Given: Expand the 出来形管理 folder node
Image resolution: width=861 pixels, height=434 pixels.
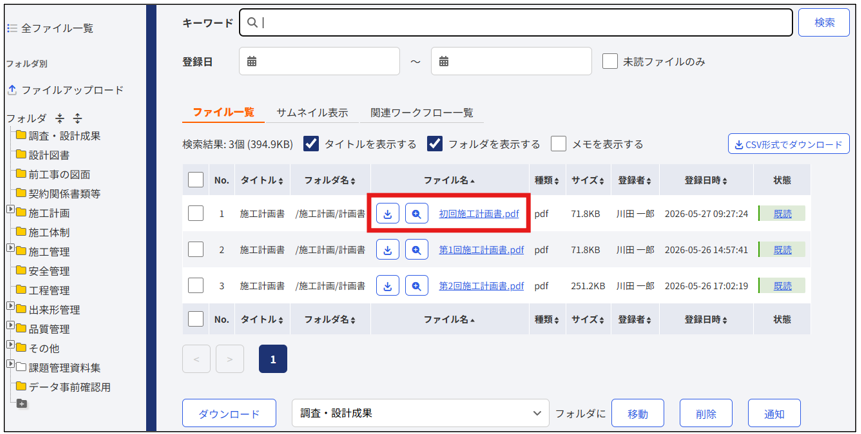Looking at the screenshot, I should (10, 307).
